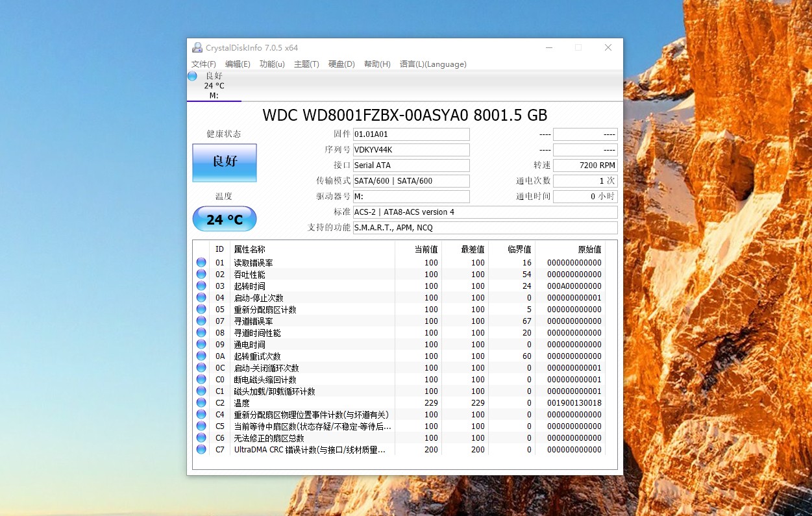Image resolution: width=812 pixels, height=516 pixels.
Task: Click the status dot beside 通电时间 attribute
Action: (x=201, y=344)
